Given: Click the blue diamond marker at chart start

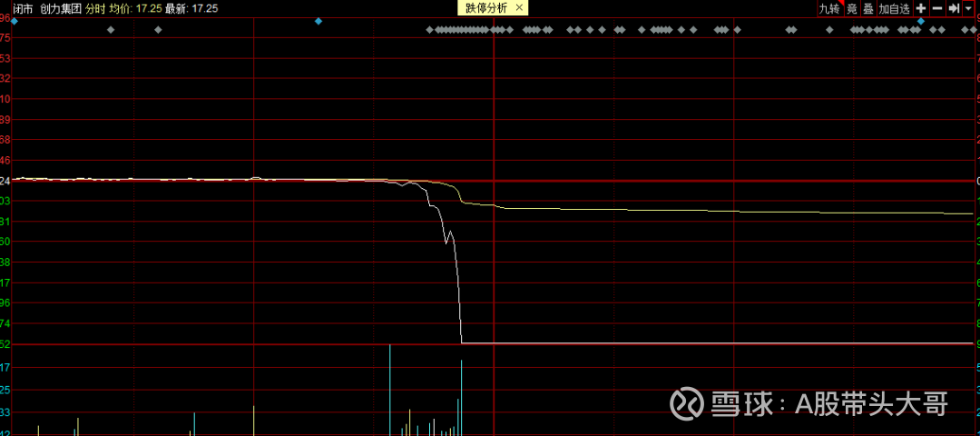Looking at the screenshot, I should (x=15, y=21).
